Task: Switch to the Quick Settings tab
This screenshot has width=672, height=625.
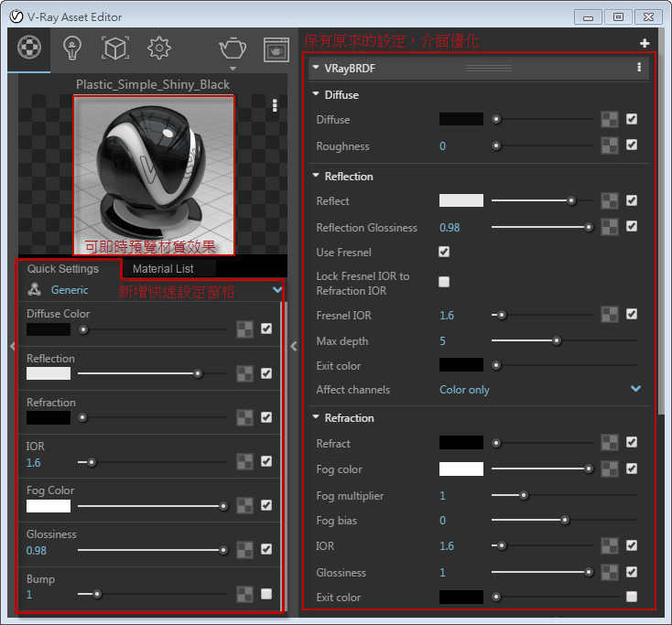Action: click(63, 269)
